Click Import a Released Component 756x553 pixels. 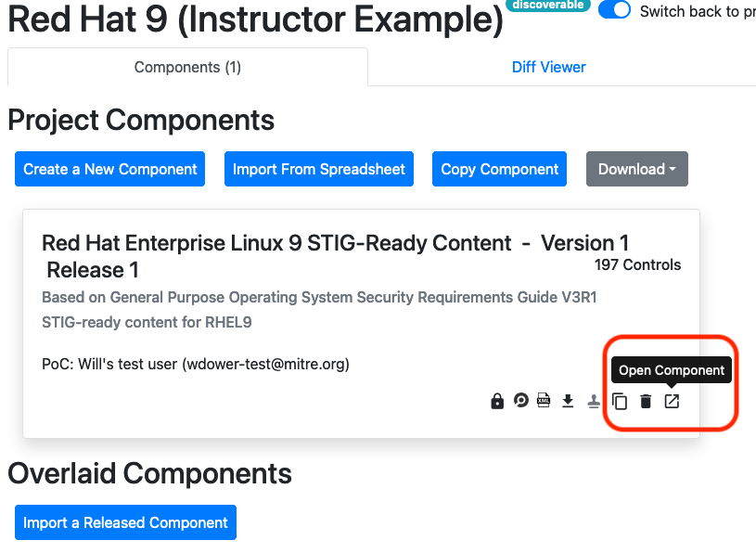[x=125, y=522]
